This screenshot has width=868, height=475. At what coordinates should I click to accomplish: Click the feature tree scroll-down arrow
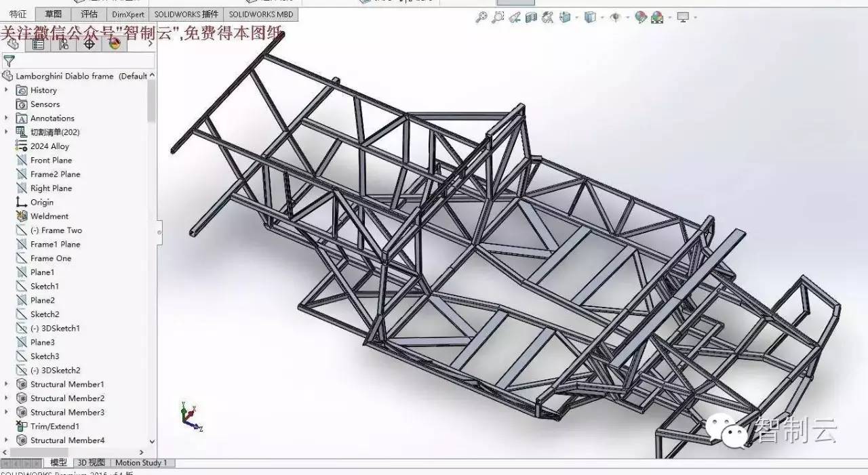(152, 441)
